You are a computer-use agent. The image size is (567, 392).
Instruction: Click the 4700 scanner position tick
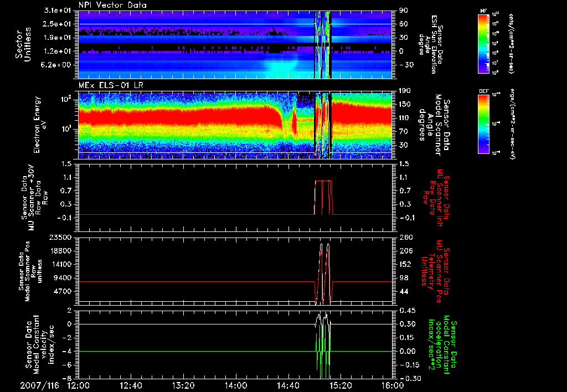(63, 291)
